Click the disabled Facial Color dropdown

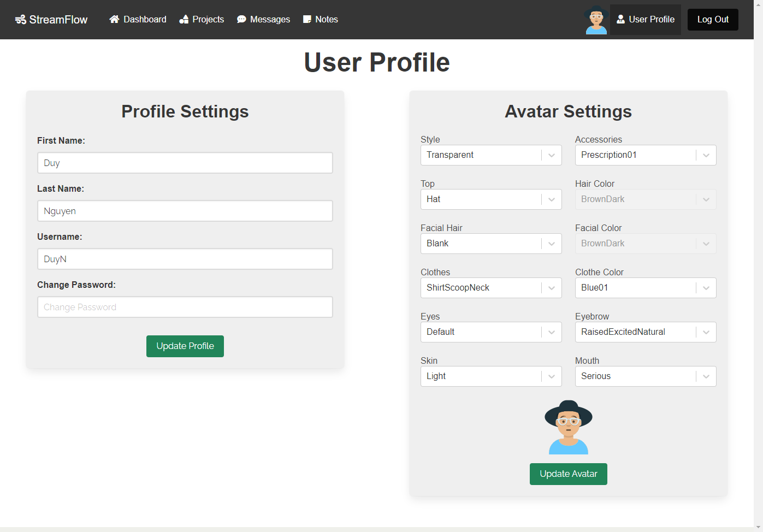(x=646, y=244)
